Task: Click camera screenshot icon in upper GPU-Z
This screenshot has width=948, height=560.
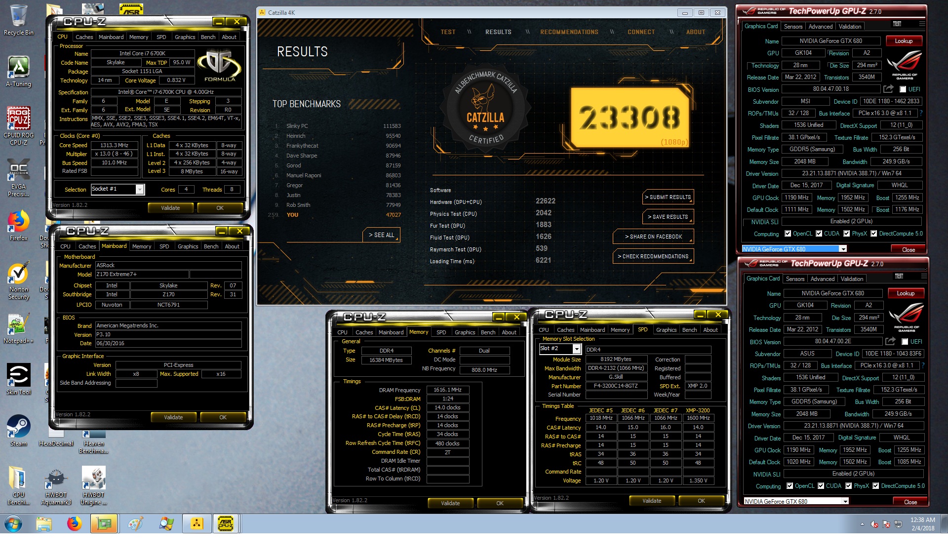Action: coord(897,24)
